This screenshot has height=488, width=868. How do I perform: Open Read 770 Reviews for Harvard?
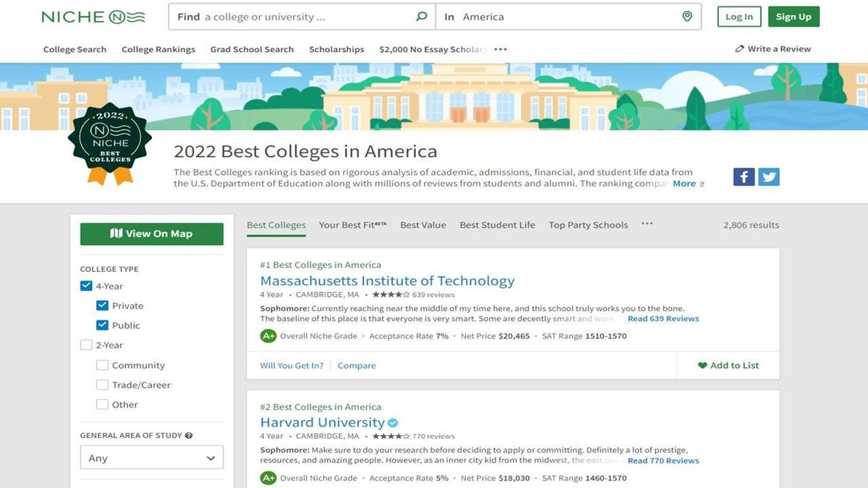pos(663,460)
